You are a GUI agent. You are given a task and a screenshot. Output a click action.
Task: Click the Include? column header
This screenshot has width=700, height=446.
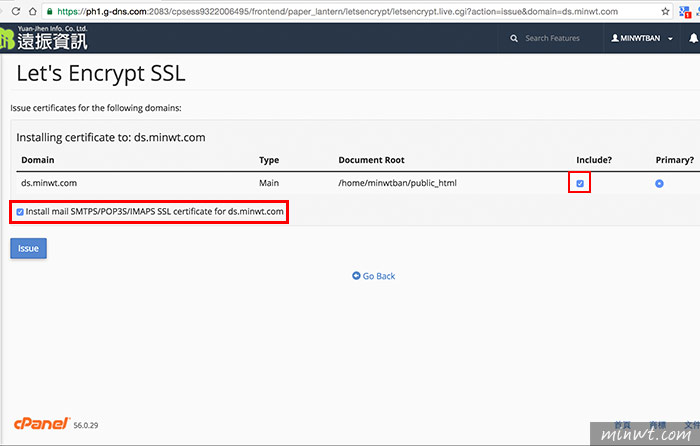coord(594,160)
